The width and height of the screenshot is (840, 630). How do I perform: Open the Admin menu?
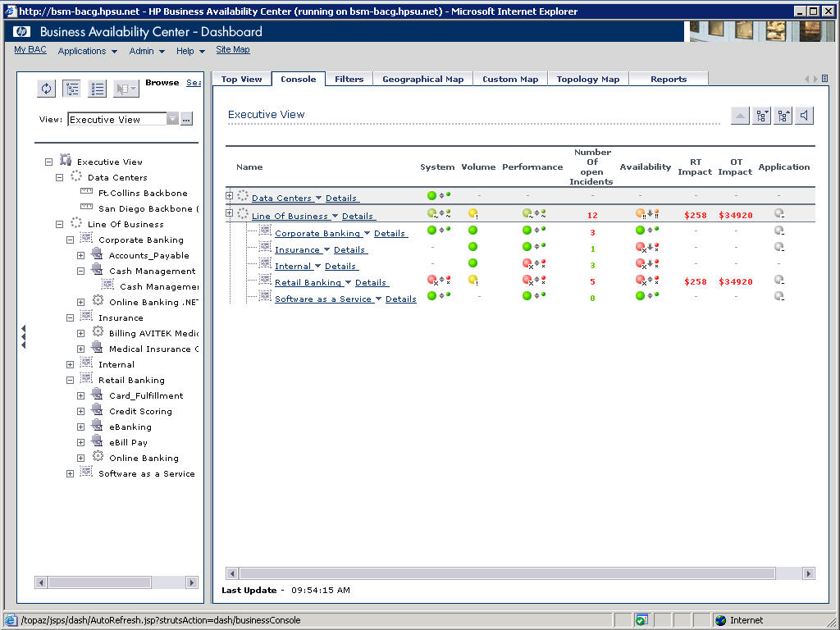(147, 51)
